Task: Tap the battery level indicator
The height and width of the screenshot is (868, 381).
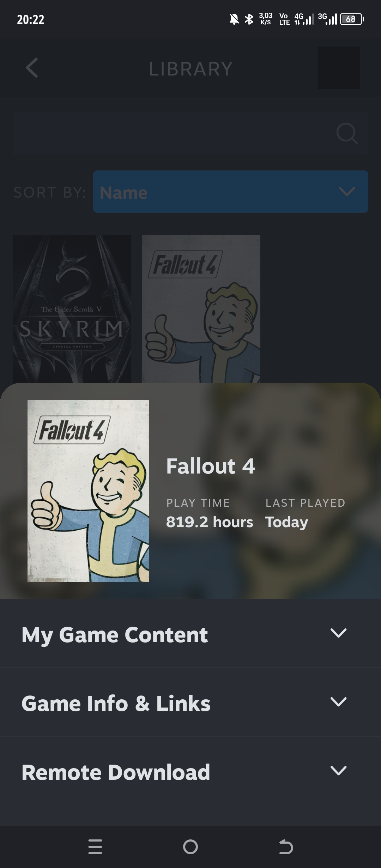Action: pyautogui.click(x=352, y=19)
